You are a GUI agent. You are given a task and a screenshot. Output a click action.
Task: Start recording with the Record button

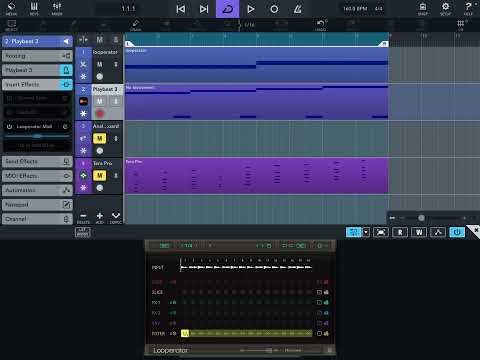point(274,9)
